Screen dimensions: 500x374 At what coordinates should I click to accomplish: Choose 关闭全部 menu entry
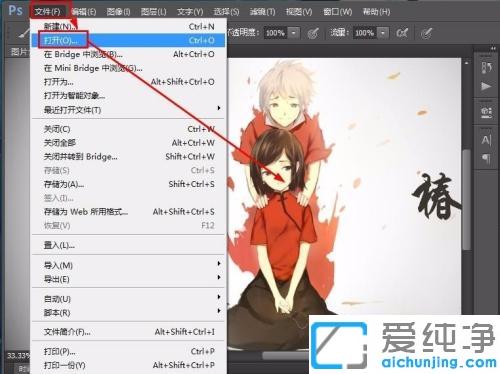pyautogui.click(x=129, y=143)
